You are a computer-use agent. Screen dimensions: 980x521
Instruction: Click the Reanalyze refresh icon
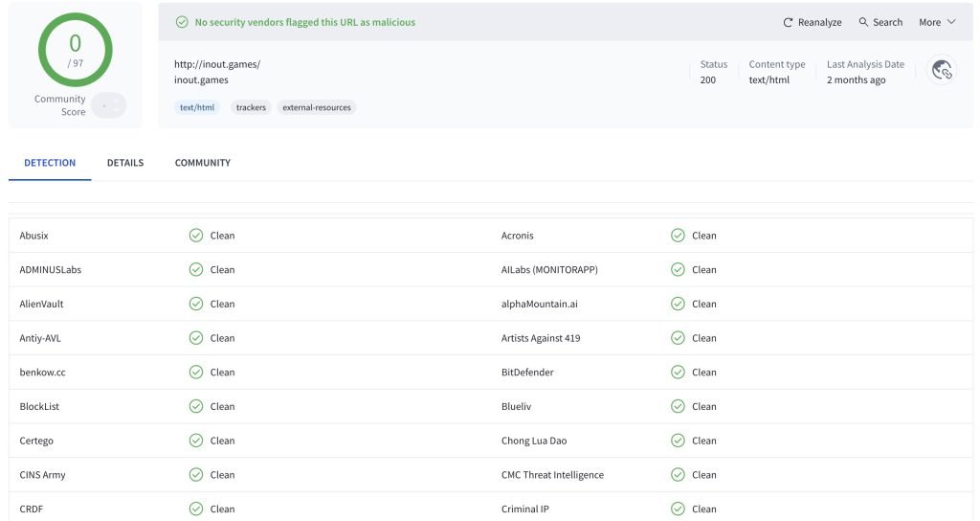tap(788, 22)
